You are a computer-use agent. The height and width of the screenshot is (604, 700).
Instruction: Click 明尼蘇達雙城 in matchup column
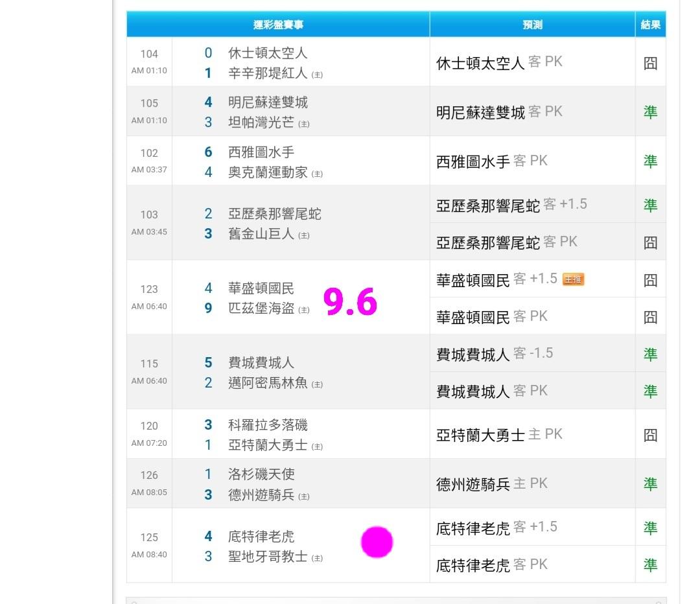pos(268,102)
